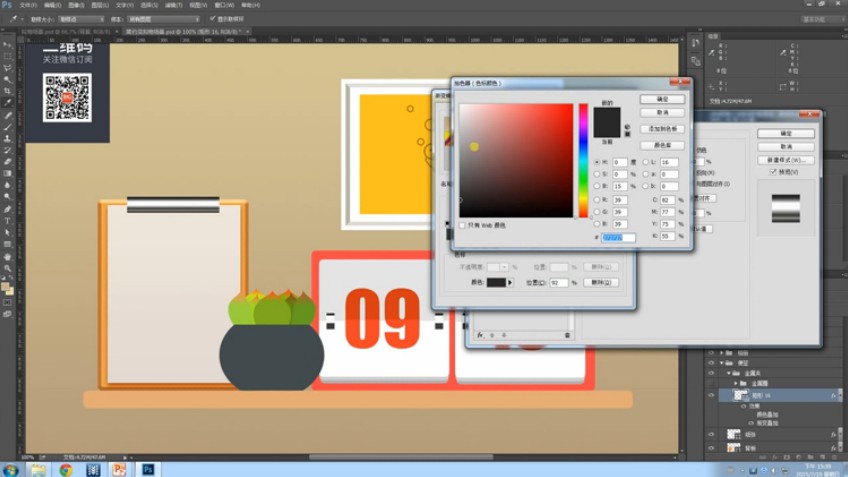
Task: Expand the innermost collapsed group in the Layers panel
Action: click(736, 383)
